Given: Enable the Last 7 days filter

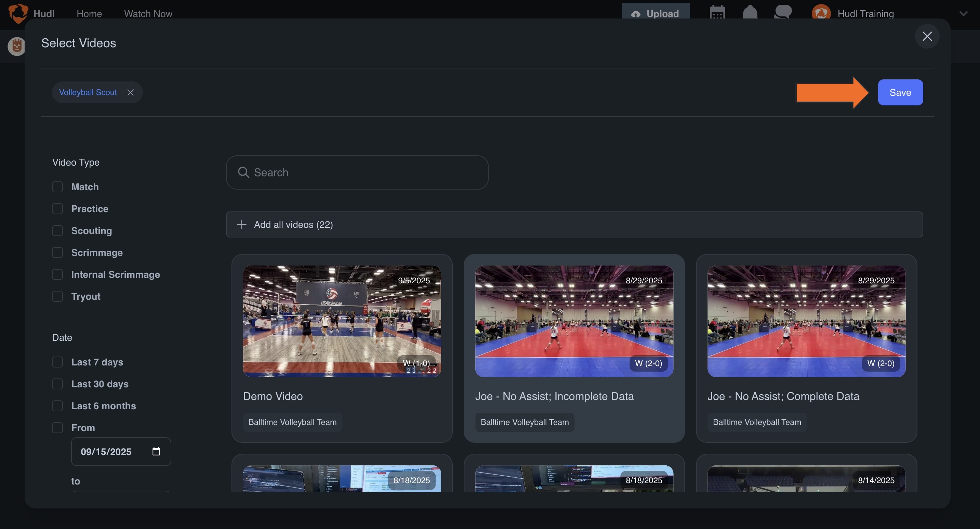Looking at the screenshot, I should 57,362.
